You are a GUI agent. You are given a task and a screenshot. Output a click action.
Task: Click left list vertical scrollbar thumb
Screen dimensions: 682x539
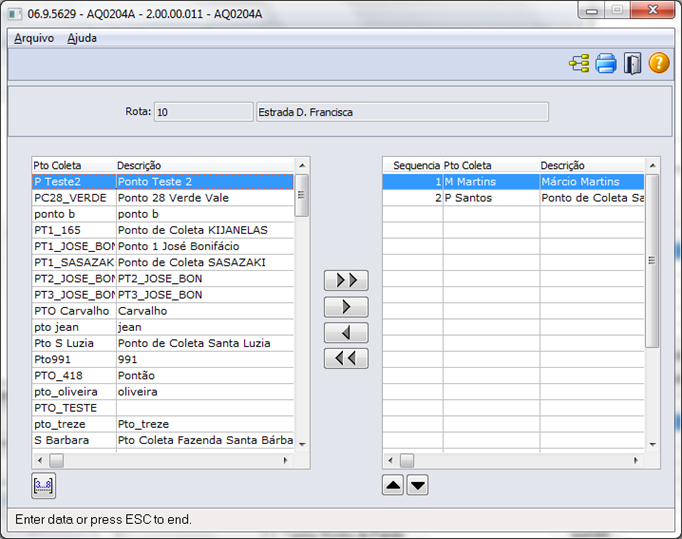coord(302,195)
